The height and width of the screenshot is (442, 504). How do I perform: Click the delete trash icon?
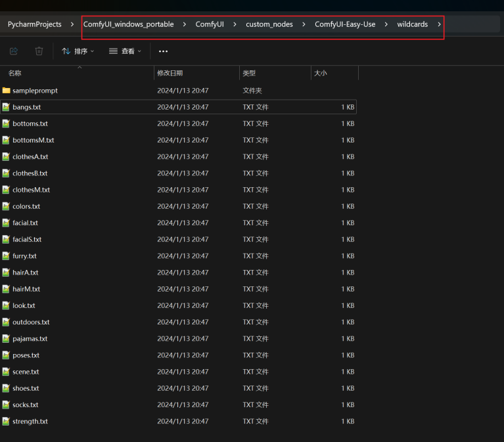(39, 51)
